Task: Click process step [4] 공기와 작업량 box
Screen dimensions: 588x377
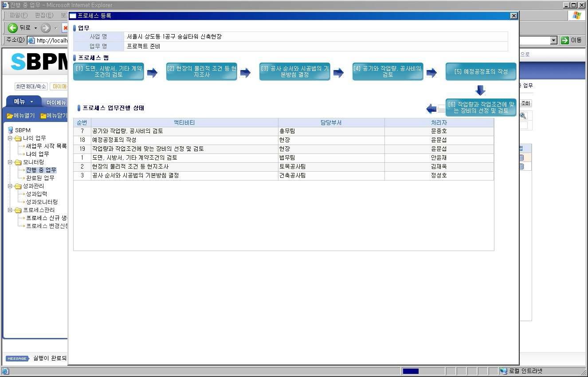Action: [x=388, y=71]
